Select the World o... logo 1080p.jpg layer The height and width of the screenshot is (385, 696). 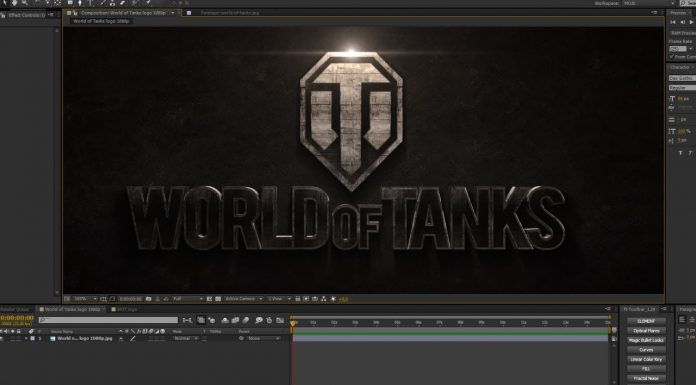pyautogui.click(x=84, y=338)
